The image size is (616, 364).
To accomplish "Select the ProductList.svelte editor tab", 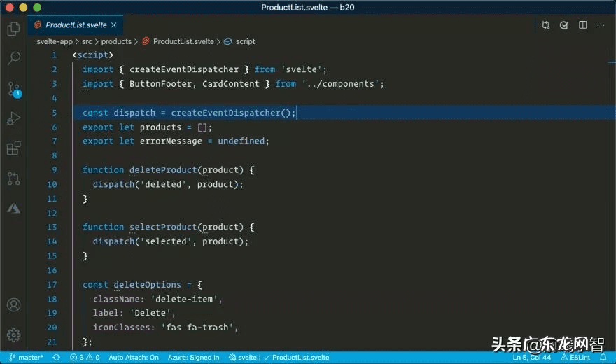I will tap(76, 25).
